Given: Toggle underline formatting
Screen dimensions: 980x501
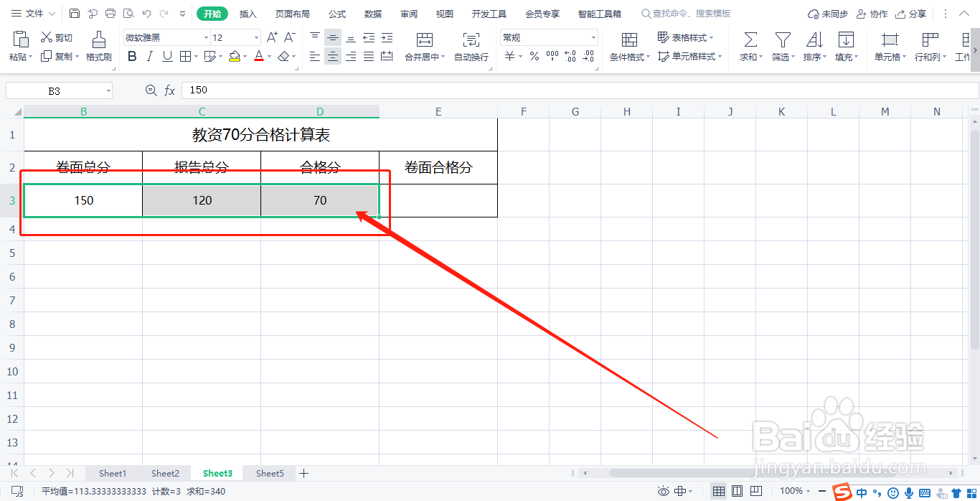Looking at the screenshot, I should tap(166, 55).
